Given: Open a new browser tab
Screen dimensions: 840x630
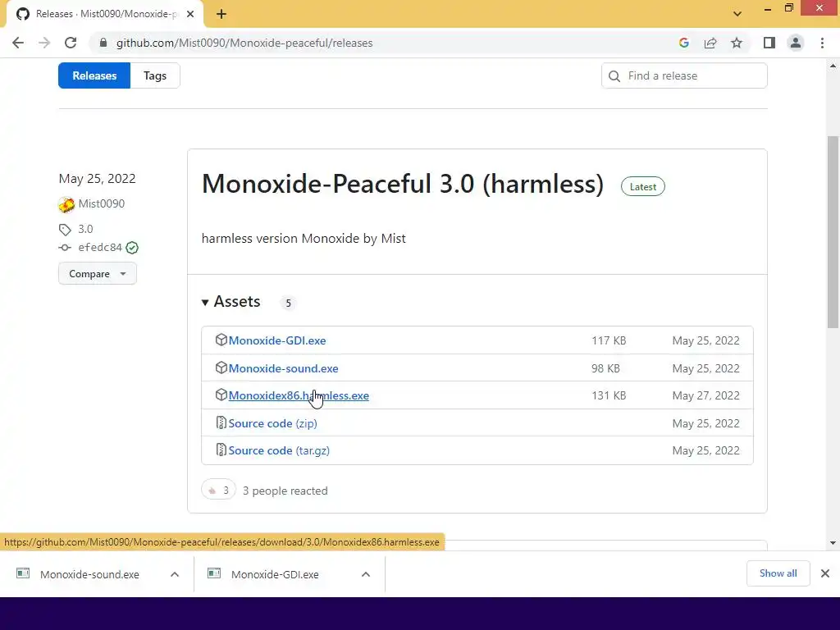Looking at the screenshot, I should (221, 14).
